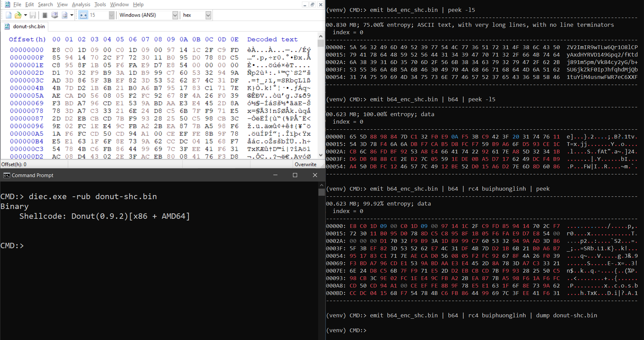Open the hex offset base dropdown
The image size is (644, 340).
click(x=208, y=15)
